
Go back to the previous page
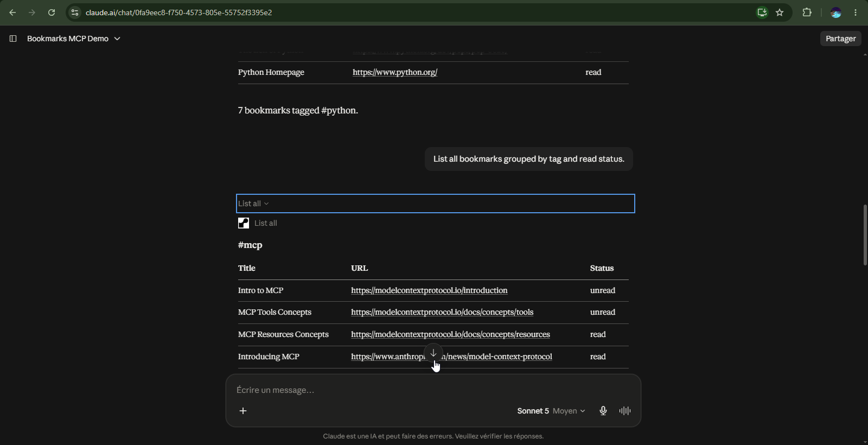click(12, 12)
